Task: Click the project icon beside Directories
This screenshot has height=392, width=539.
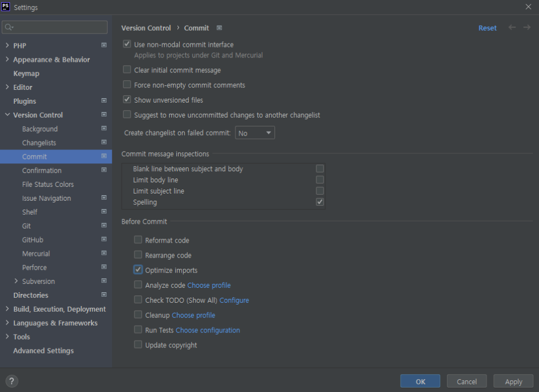Action: pyautogui.click(x=104, y=295)
